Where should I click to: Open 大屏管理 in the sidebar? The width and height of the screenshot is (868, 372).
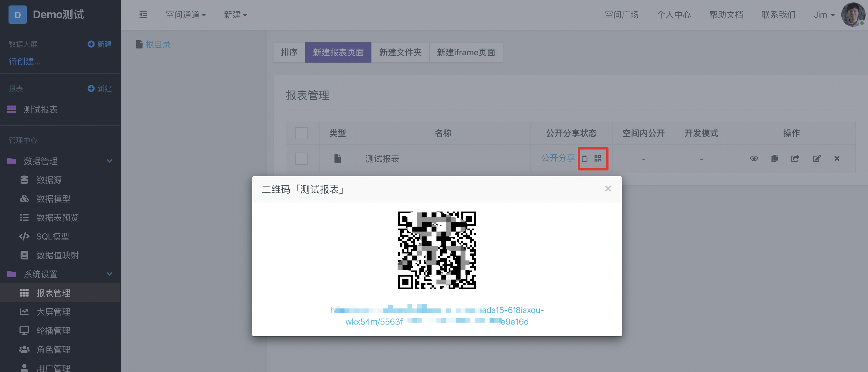click(53, 312)
